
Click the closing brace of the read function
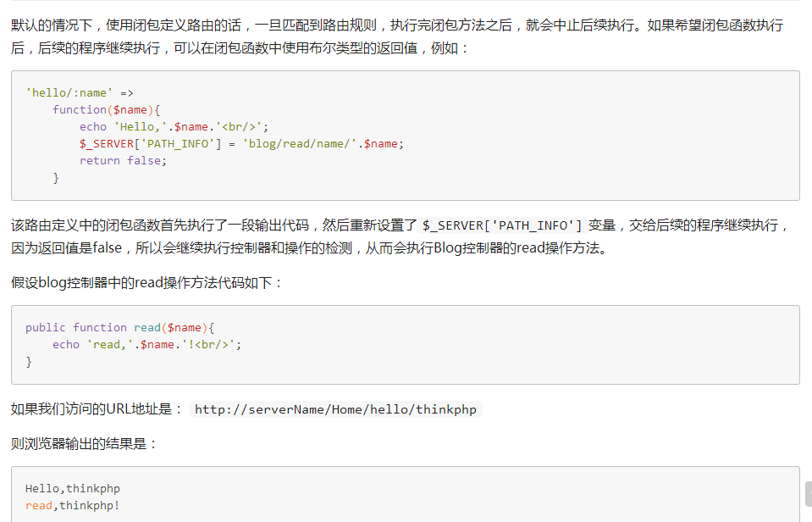pos(29,362)
